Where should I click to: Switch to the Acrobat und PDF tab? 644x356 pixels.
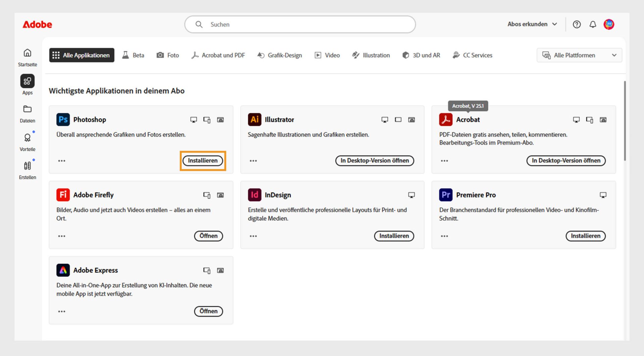click(218, 55)
